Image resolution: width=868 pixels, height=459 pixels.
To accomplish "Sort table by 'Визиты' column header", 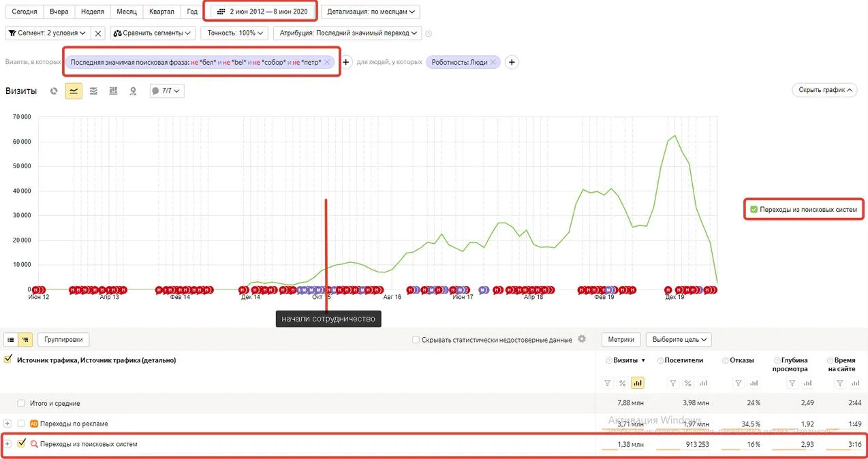I will click(626, 360).
